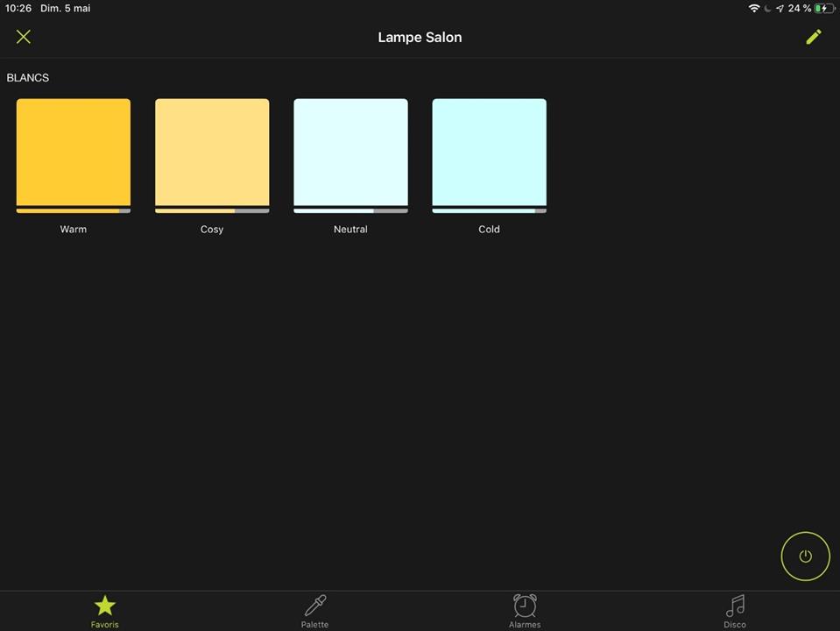This screenshot has width=840, height=631.
Task: Tap the Favoris star icon
Action: 105,605
